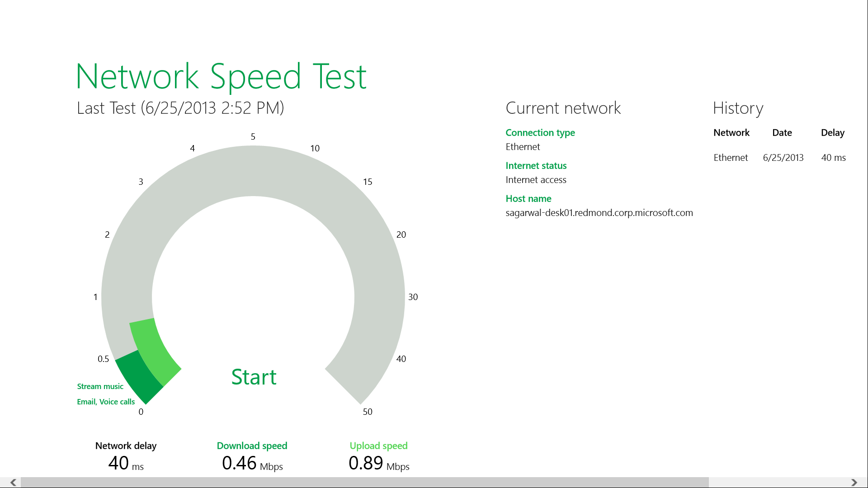Click the 50 Mbps gauge mark
Screen dimensions: 868x488
[368, 411]
